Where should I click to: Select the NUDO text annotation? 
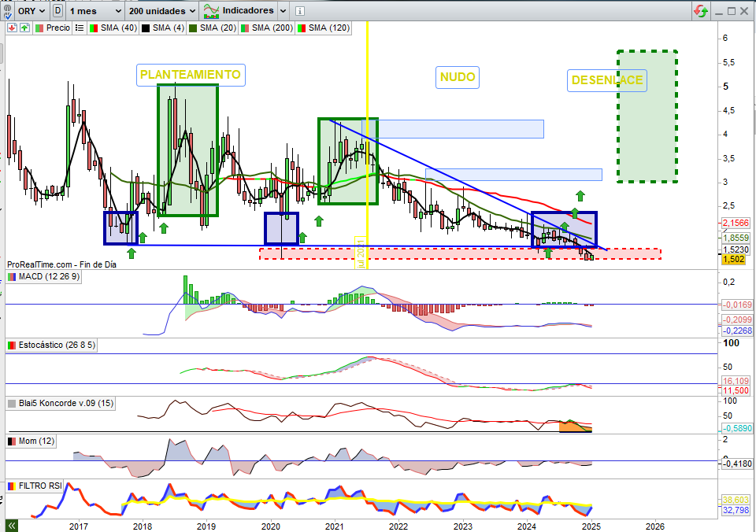click(458, 77)
